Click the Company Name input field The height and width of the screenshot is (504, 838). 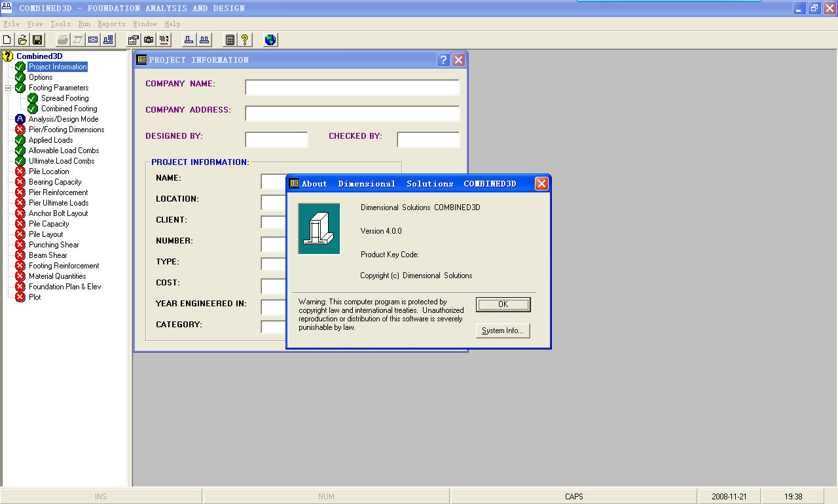pyautogui.click(x=352, y=87)
